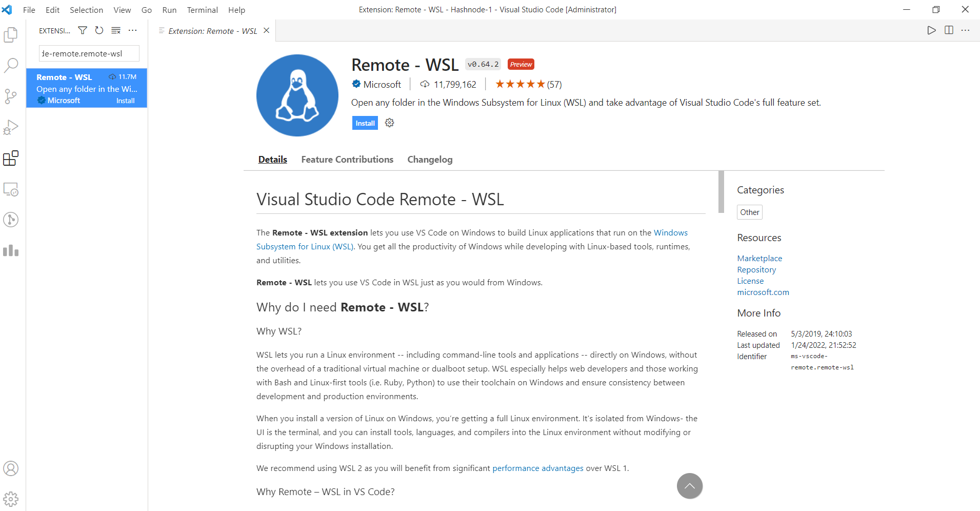This screenshot has height=511, width=980.
Task: Open the Explorer view in activity bar
Action: pos(11,34)
